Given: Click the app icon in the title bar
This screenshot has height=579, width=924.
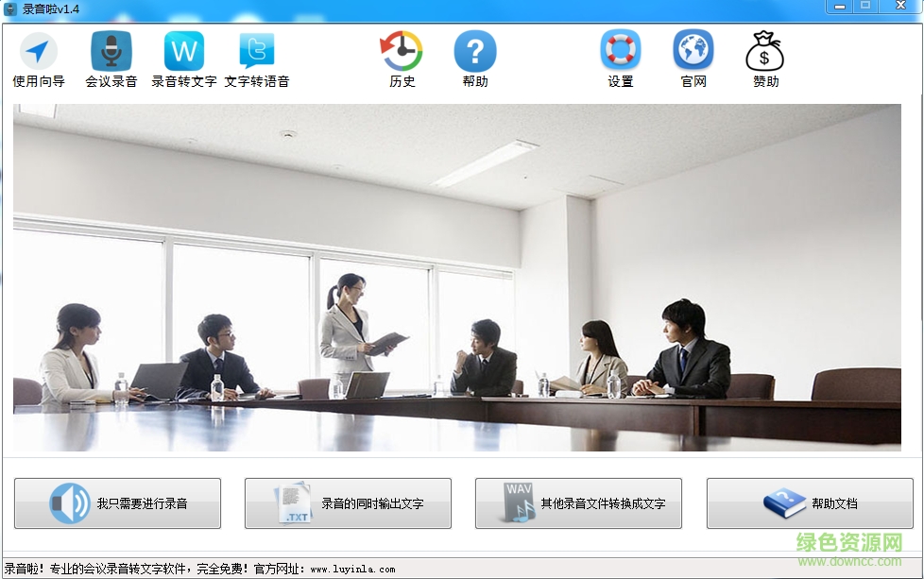Looking at the screenshot, I should tap(10, 7).
